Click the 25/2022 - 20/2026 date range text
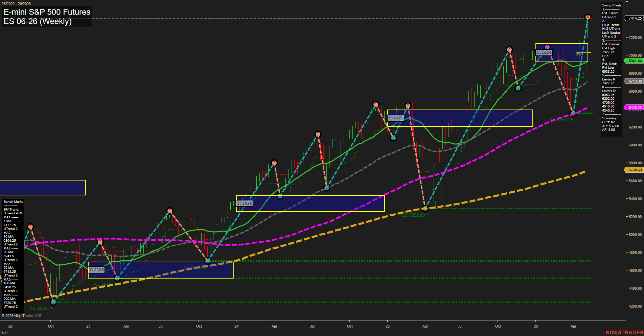 pos(16,4)
